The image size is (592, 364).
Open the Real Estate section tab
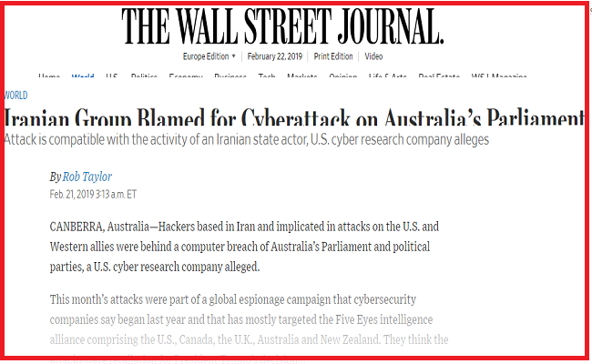coord(439,76)
